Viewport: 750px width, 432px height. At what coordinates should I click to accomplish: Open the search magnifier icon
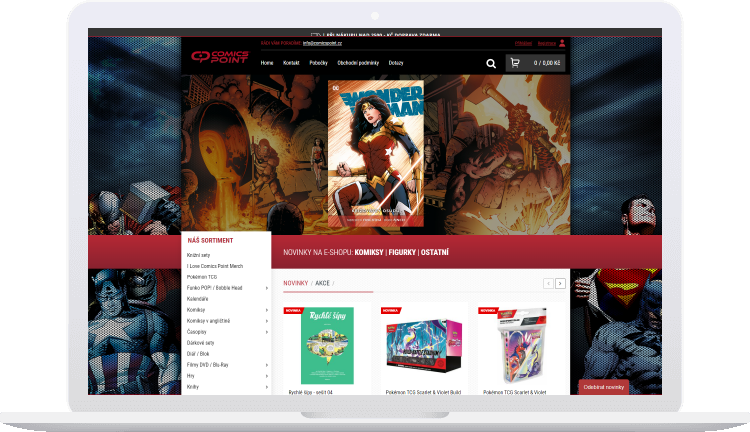[491, 64]
